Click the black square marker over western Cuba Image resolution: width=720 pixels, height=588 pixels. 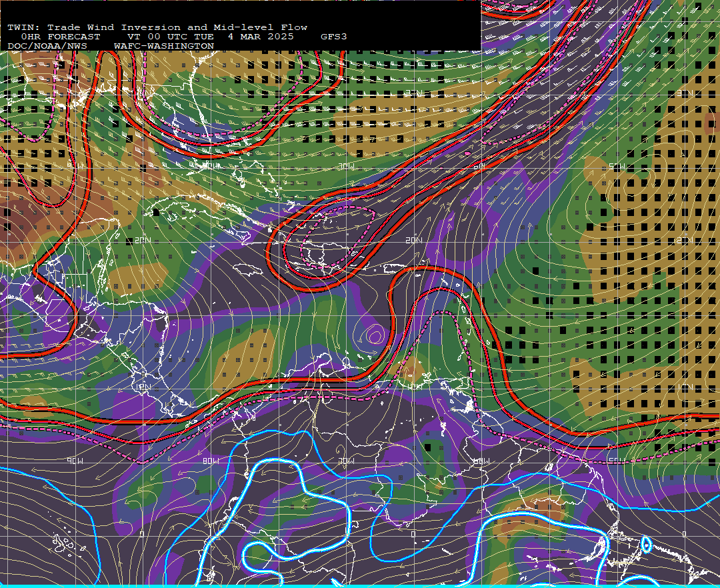[157, 212]
